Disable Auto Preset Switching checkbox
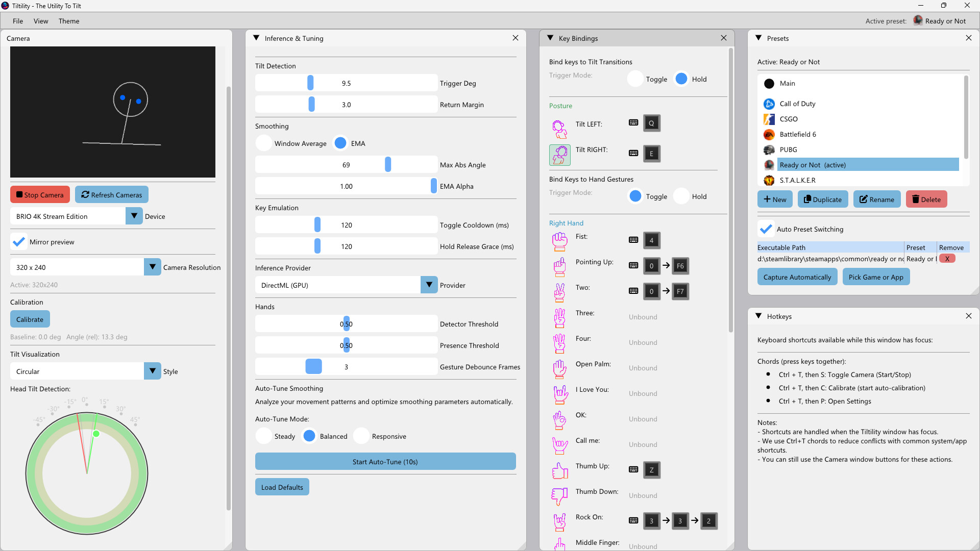 766,229
